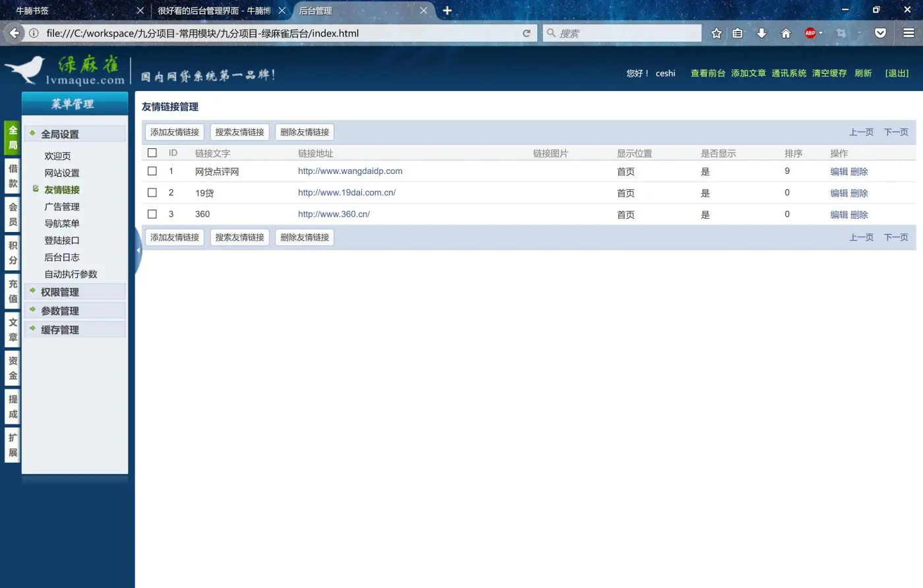Open 自动执行参数 in the sidebar menu
Screen dimensions: 923x588
(71, 274)
